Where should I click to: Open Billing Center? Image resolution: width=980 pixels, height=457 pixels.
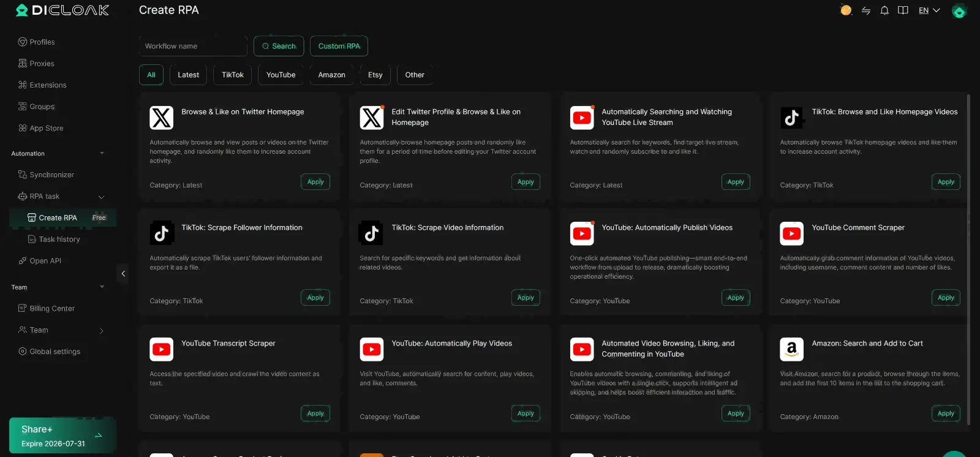click(x=47, y=308)
